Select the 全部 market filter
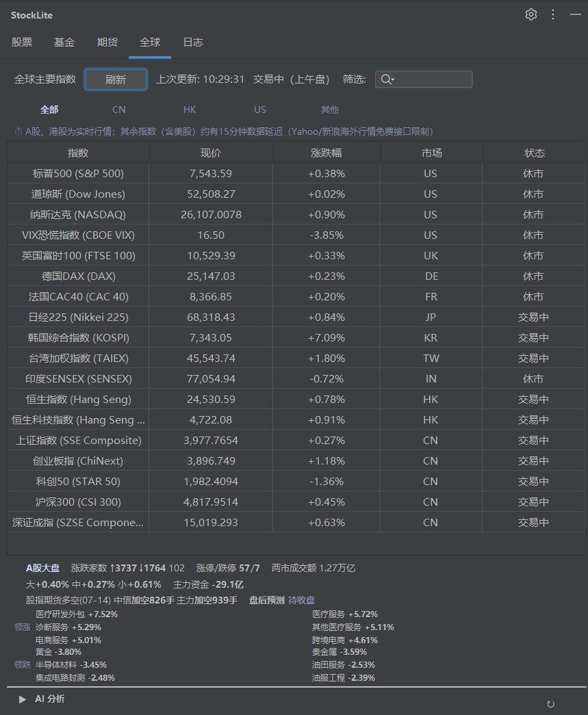This screenshot has height=715, width=588. click(49, 109)
